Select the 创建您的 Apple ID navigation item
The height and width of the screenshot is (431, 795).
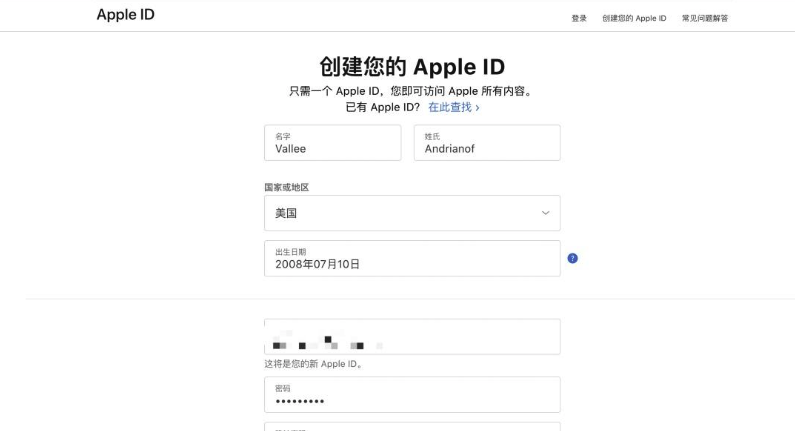pos(634,18)
